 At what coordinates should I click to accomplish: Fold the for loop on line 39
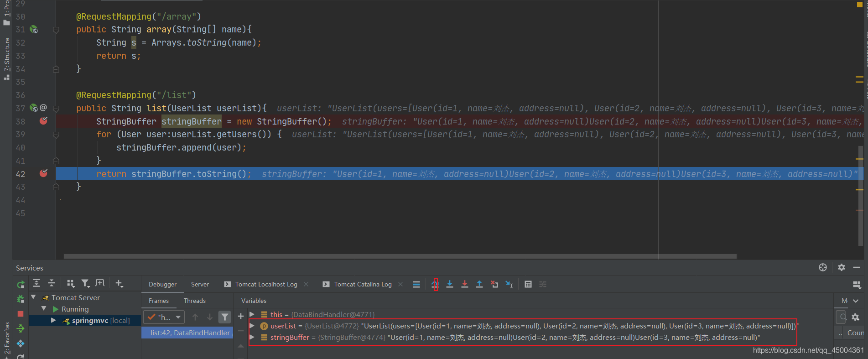pos(56,135)
